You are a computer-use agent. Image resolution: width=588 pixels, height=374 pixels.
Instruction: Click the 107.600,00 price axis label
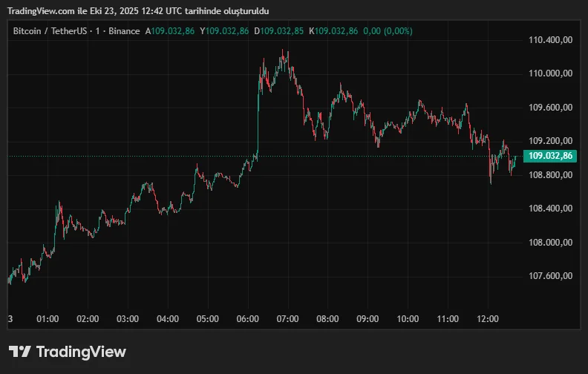(550, 276)
